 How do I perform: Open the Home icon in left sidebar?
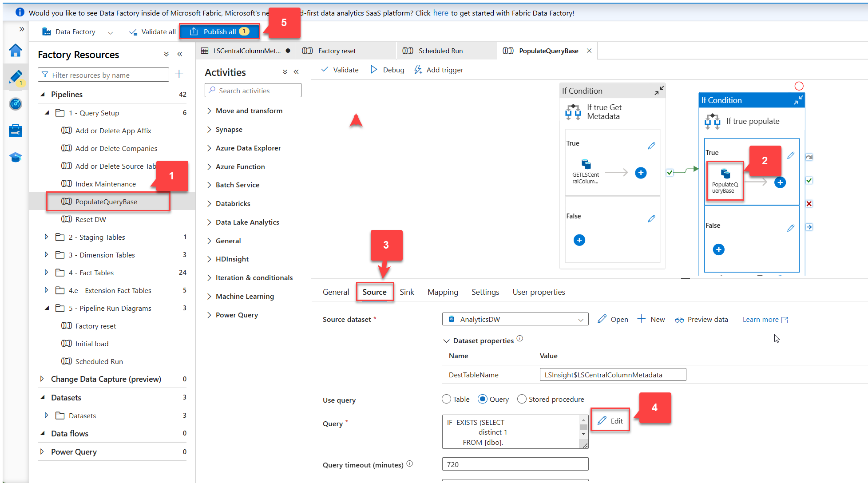[16, 50]
